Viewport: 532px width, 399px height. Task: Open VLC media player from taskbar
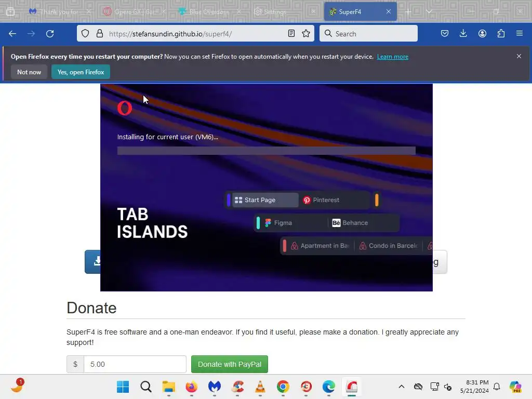260,387
